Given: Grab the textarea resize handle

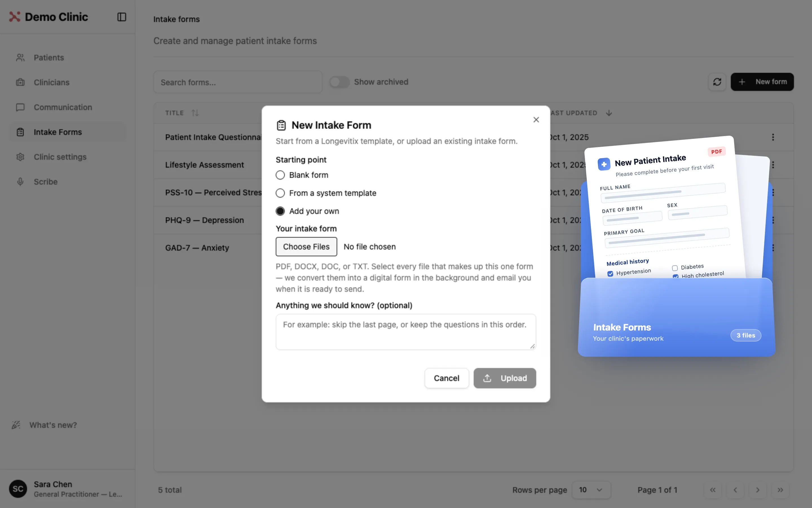Looking at the screenshot, I should click(532, 346).
